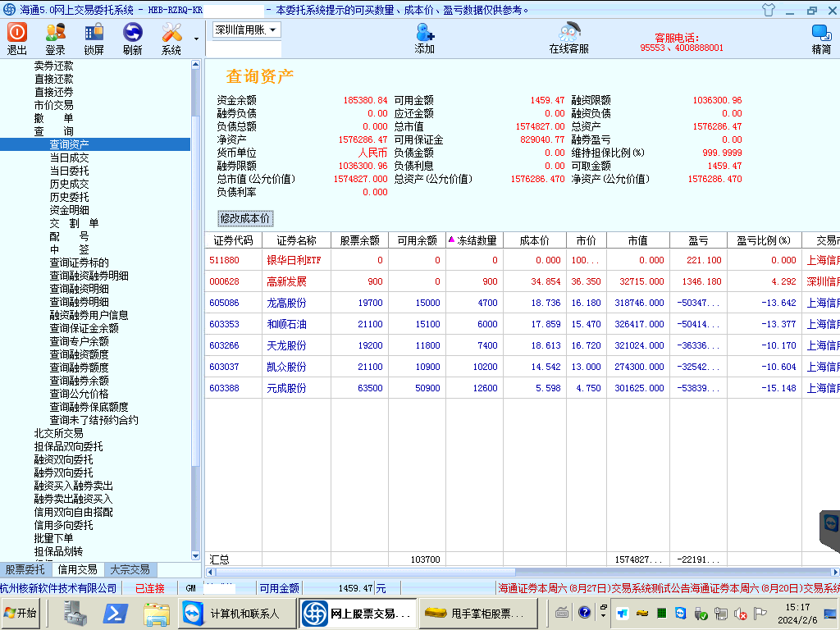
Task: Click the 修改成本价 button
Action: (244, 218)
